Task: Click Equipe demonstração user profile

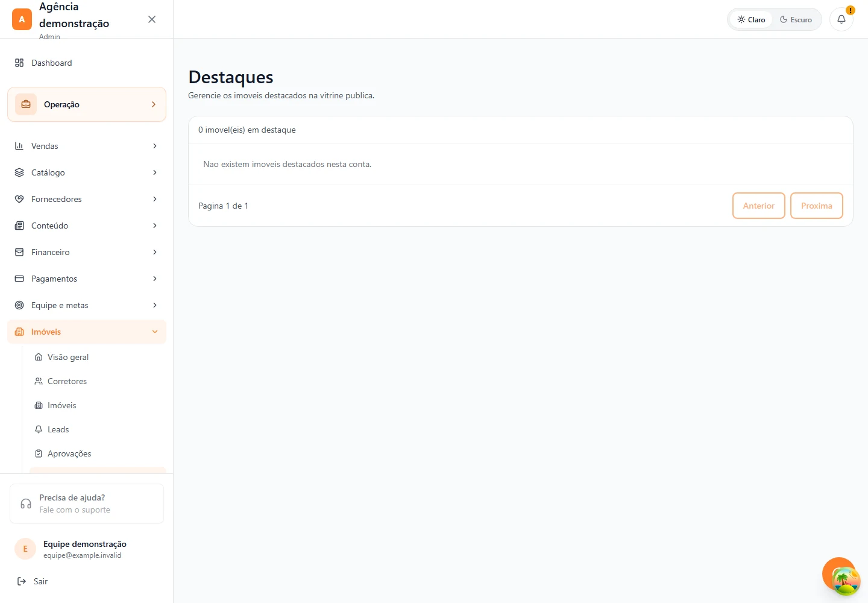Action: pyautogui.click(x=87, y=549)
